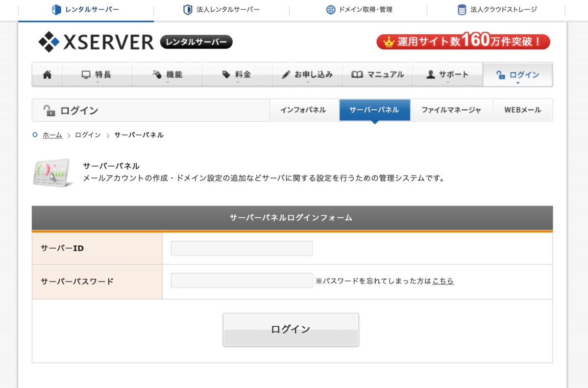Expand the 料金 navigation menu
Screen dimensions: 588x388
237,75
